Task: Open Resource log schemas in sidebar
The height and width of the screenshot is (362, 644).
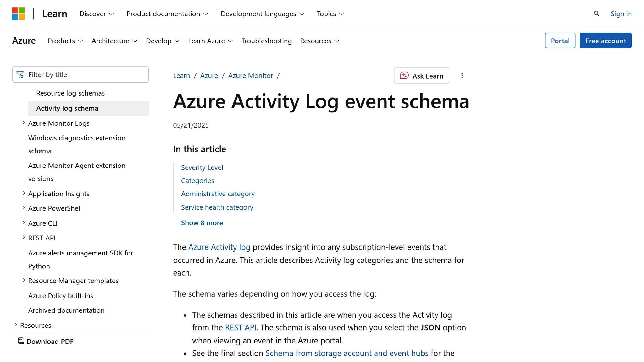Action: (x=70, y=93)
